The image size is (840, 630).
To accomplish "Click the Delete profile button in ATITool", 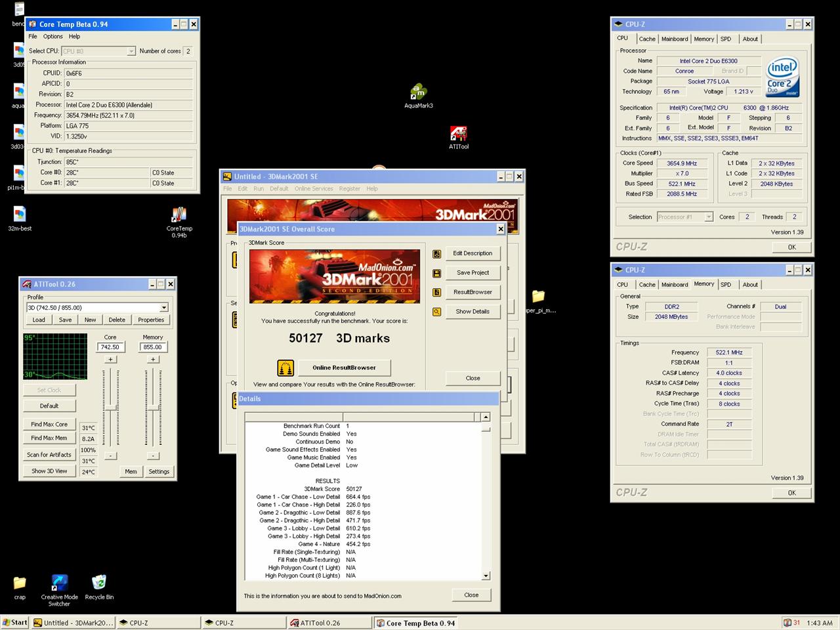I will click(x=117, y=320).
